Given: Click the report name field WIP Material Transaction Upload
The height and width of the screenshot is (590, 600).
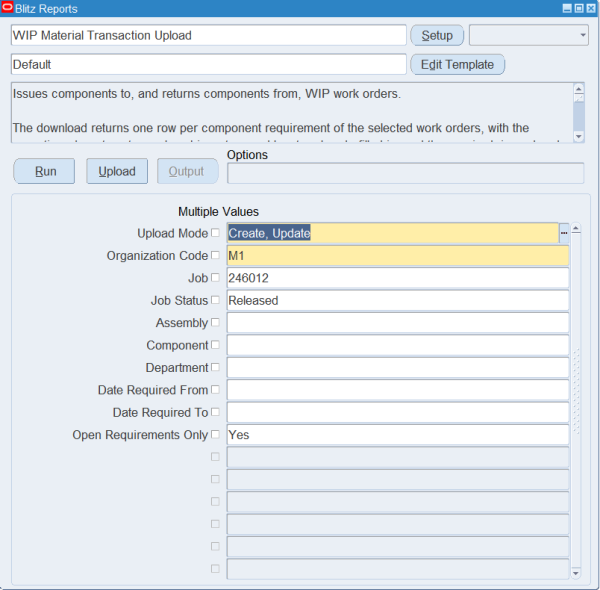Looking at the screenshot, I should point(209,35).
